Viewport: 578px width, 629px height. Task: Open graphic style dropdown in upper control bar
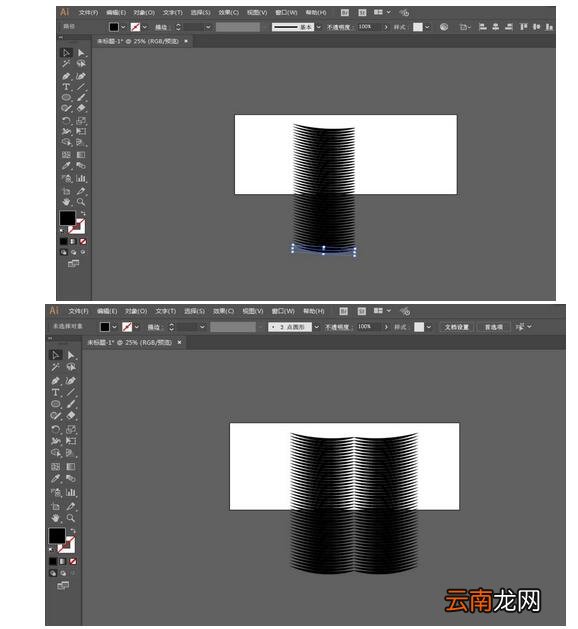point(427,27)
